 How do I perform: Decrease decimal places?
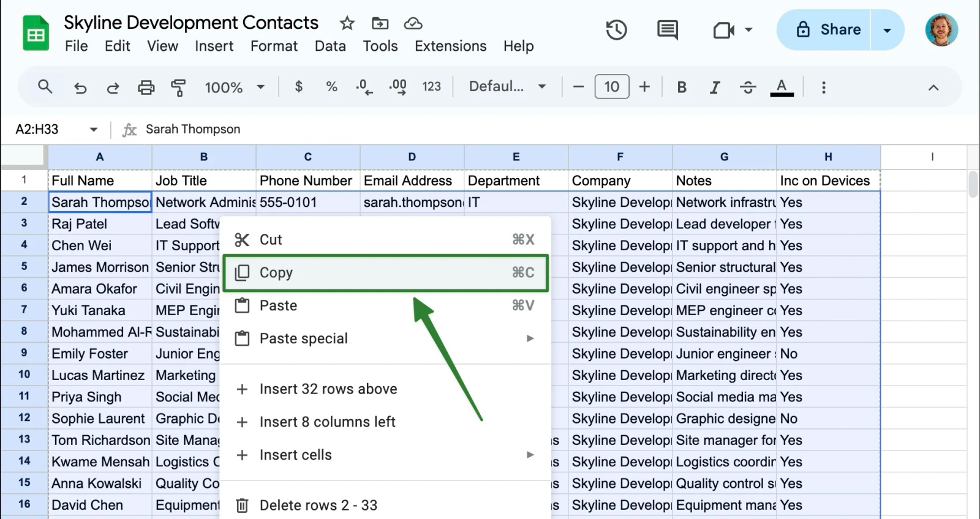click(x=364, y=87)
